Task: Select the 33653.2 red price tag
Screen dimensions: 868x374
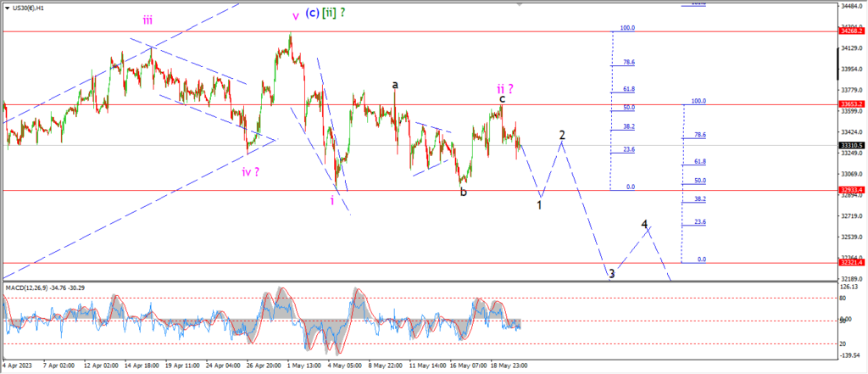Action: pos(852,105)
